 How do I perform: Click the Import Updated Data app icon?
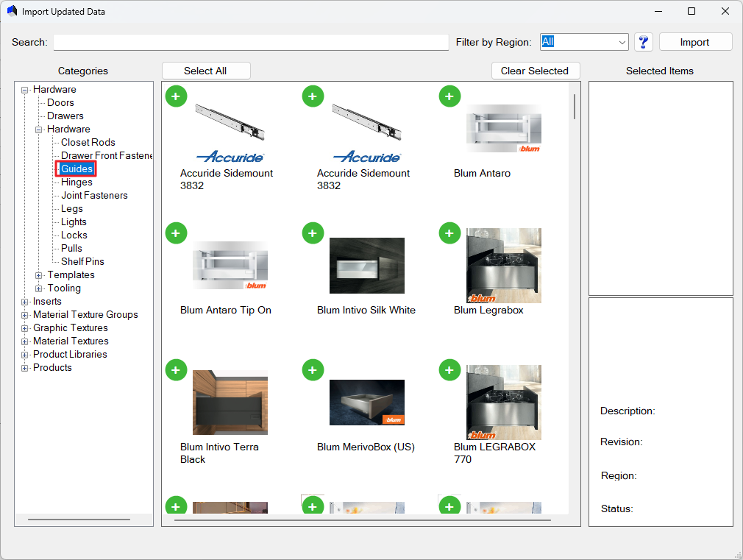click(x=13, y=11)
